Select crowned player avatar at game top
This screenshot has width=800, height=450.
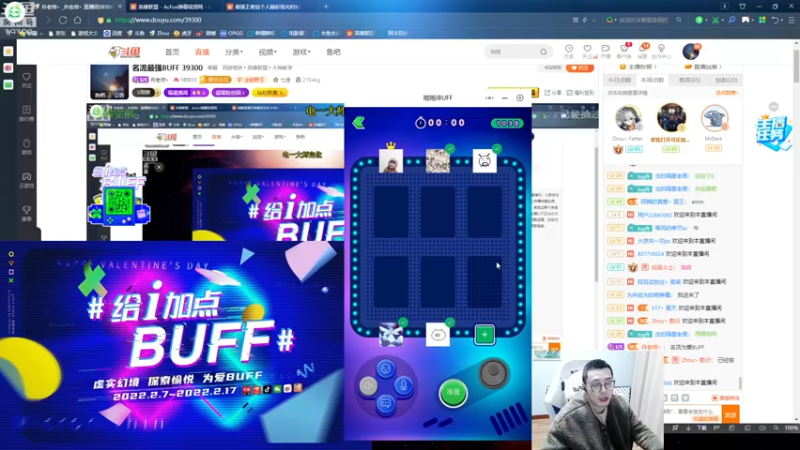(391, 160)
